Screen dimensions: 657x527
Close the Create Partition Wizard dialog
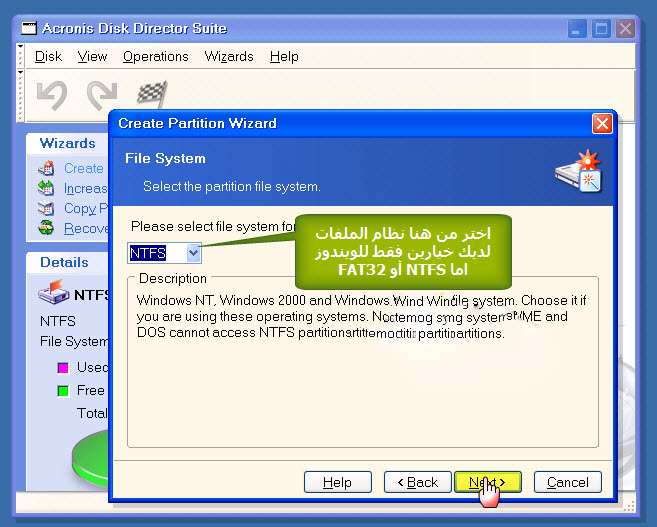pos(602,124)
